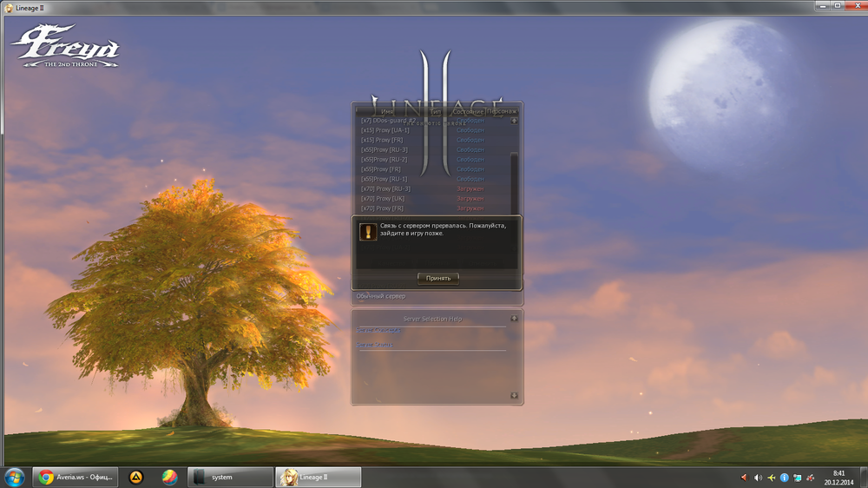
Task: Choose the [x70] Proxy [UK] server entry
Action: [383, 199]
